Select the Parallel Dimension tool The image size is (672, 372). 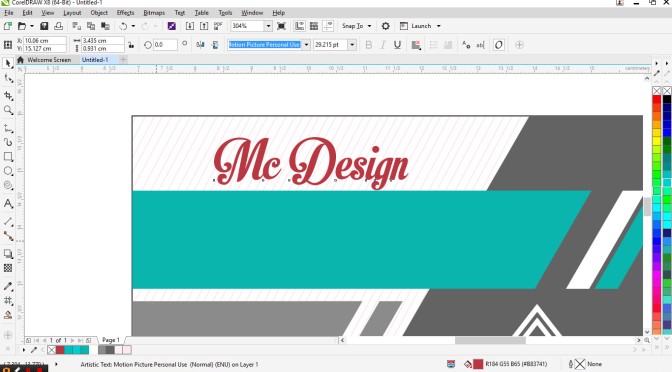8,221
